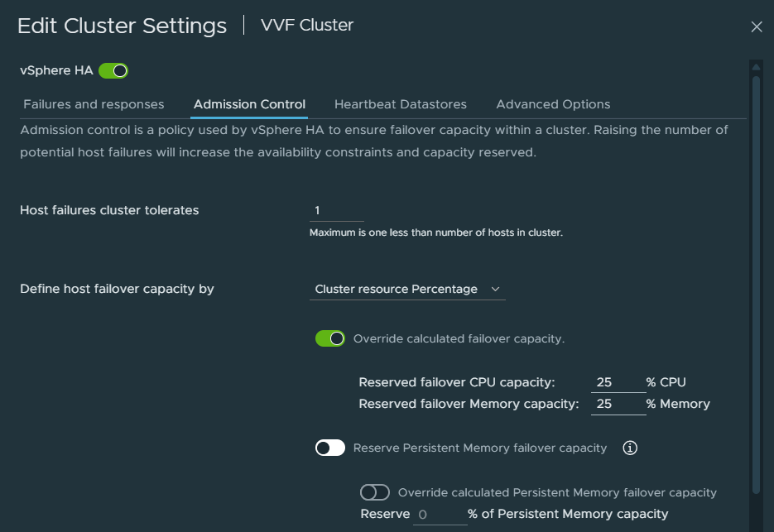This screenshot has width=774, height=532.
Task: Close the Edit Cluster Settings dialog
Action: 757,26
